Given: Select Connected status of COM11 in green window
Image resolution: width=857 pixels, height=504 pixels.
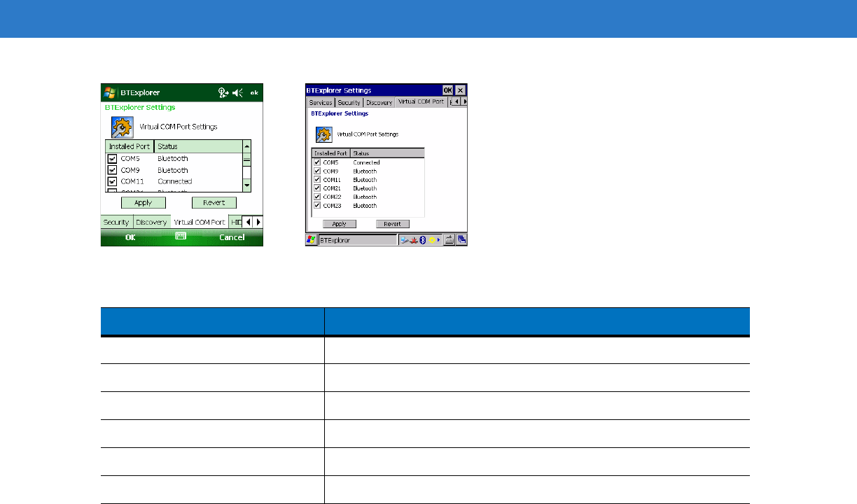Looking at the screenshot, I should point(175,181).
